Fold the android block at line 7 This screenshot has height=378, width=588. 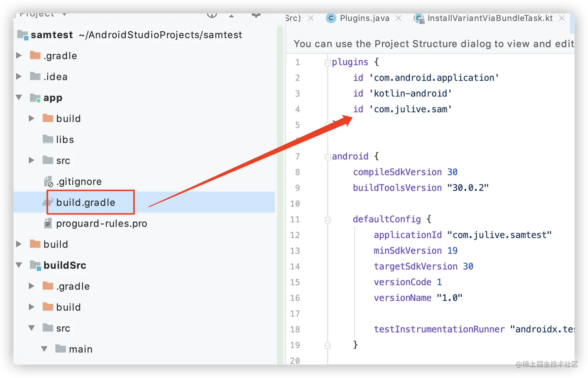tap(327, 157)
